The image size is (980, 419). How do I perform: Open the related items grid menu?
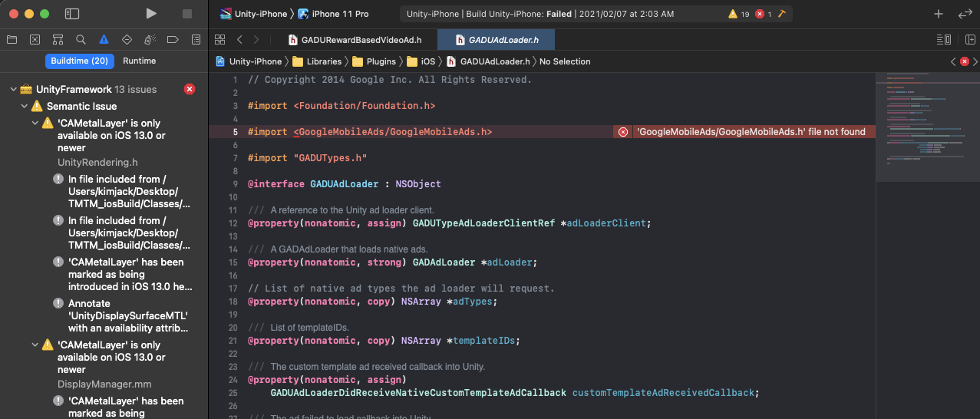[220, 39]
